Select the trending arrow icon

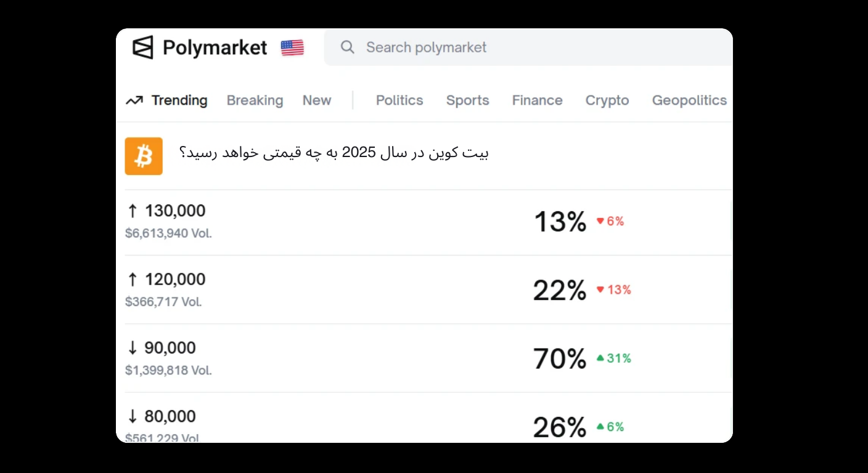(x=134, y=100)
